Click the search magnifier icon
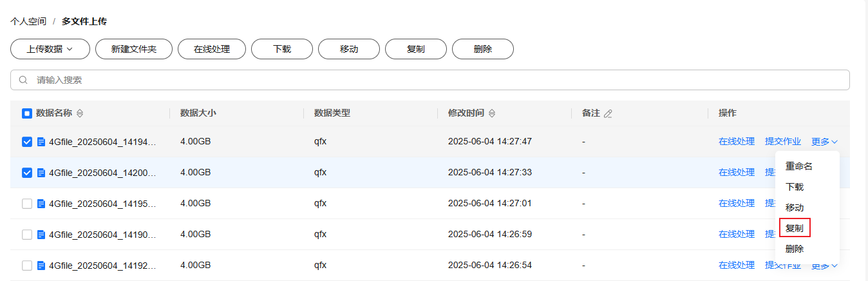 tap(24, 81)
